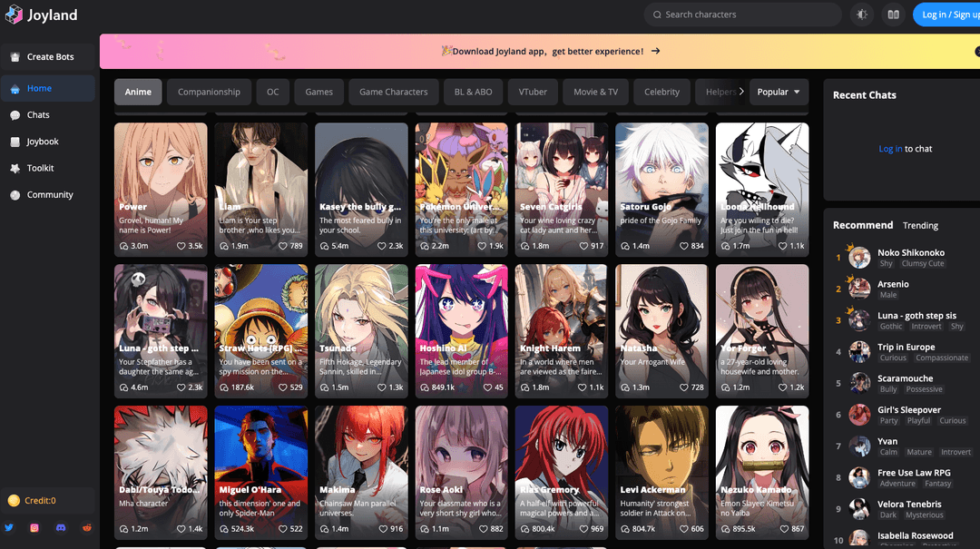Screen dimensions: 980x549
Task: Select the Games category tab
Action: click(x=318, y=92)
